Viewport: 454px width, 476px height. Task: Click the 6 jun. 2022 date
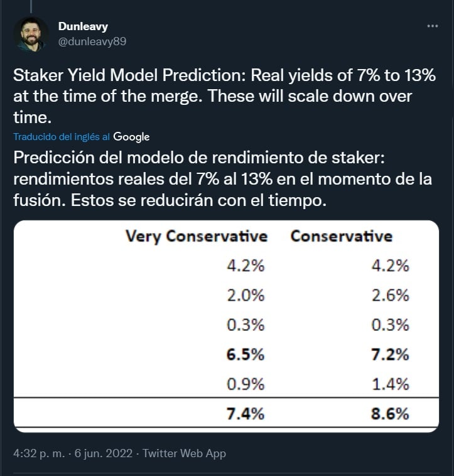tap(104, 453)
